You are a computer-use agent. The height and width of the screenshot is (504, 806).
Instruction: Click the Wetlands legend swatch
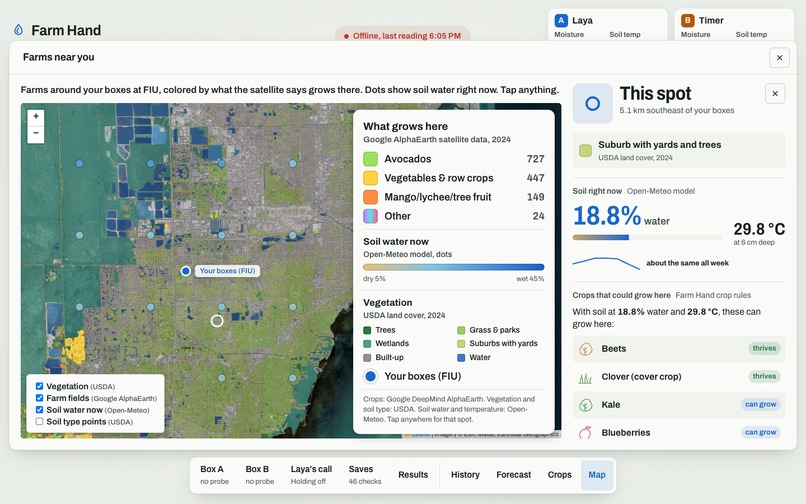pyautogui.click(x=367, y=344)
